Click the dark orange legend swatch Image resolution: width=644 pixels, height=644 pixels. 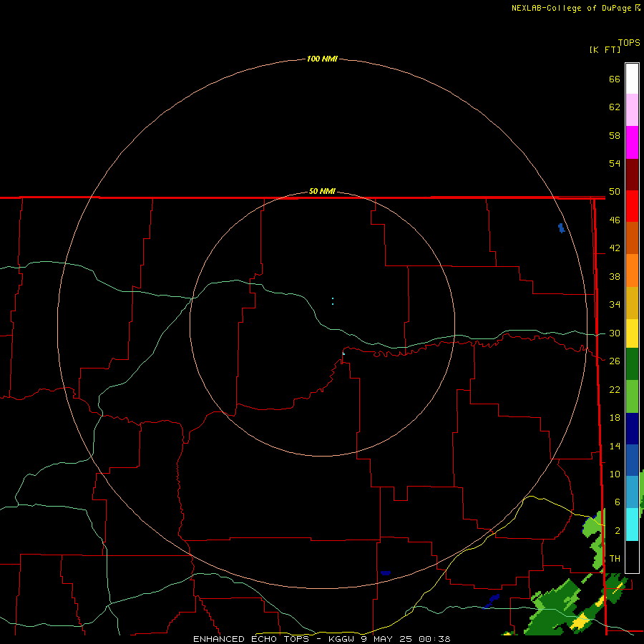tap(632, 238)
